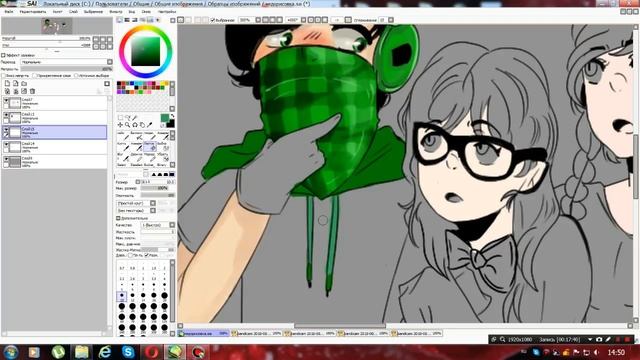640x360 pixels.
Task: Open the Фильтр menu
Action: (116, 12)
